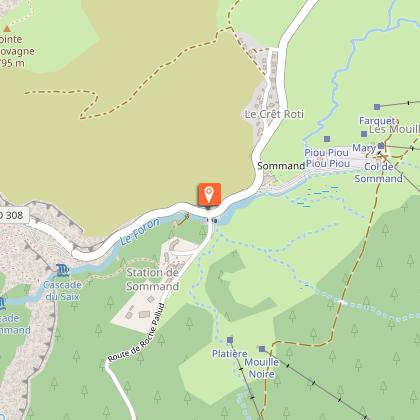
Task: Click the Mary lift station square
Action: click(x=381, y=146)
